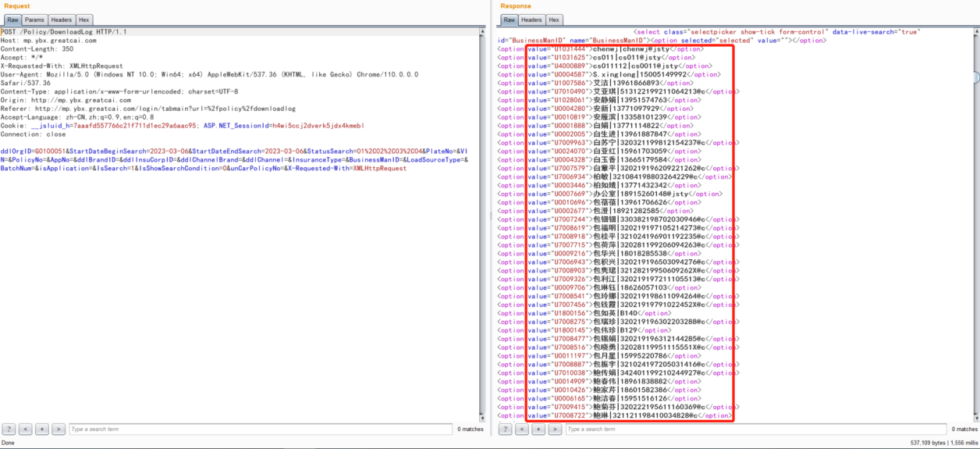Show the Request Hex tab
The image size is (980, 449).
pyautogui.click(x=84, y=20)
